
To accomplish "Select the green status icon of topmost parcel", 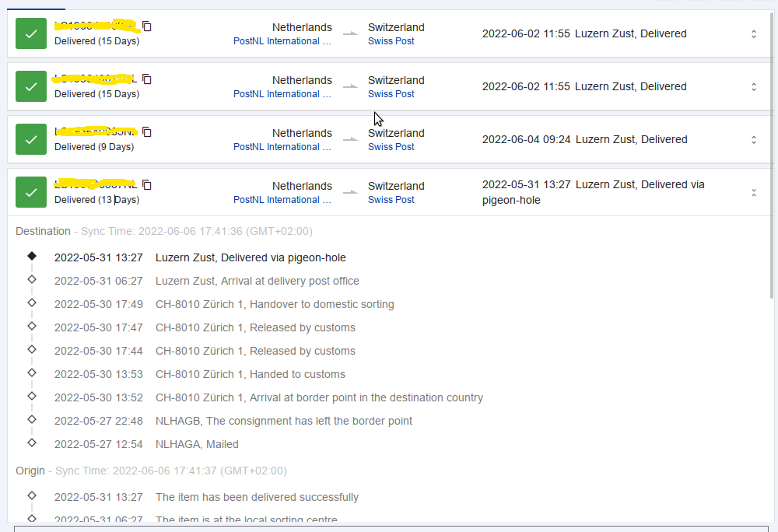I will click(x=31, y=33).
